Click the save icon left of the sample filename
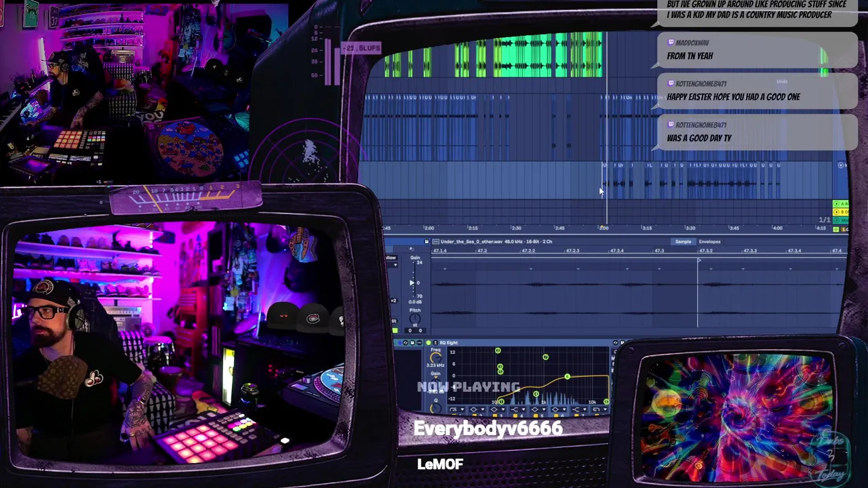 click(x=427, y=241)
